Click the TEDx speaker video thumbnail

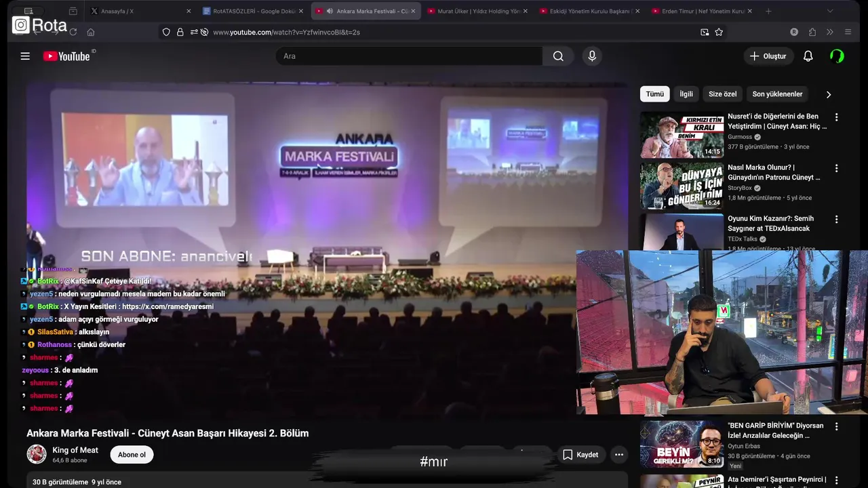(682, 232)
